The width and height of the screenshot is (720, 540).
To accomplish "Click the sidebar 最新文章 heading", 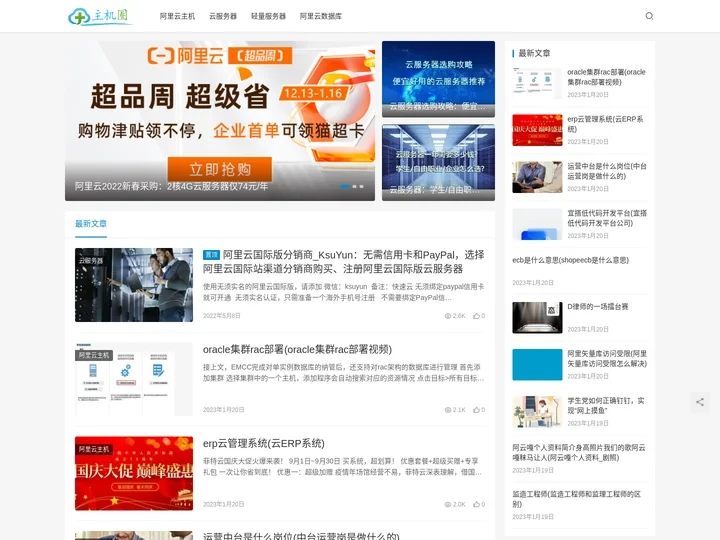I will pyautogui.click(x=534, y=53).
